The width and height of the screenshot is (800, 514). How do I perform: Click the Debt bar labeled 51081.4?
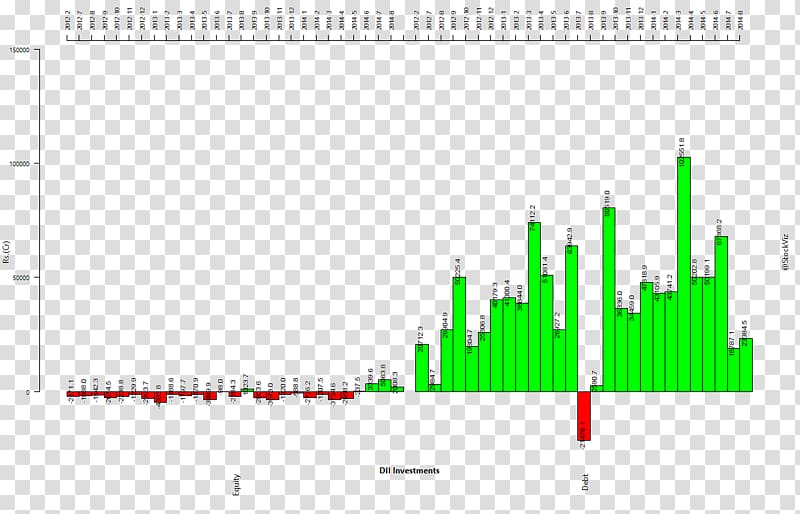pyautogui.click(x=546, y=333)
